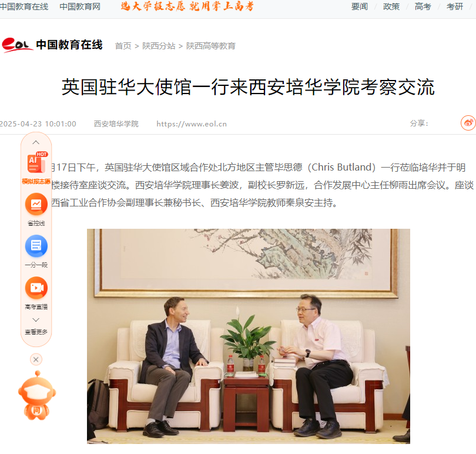The height and width of the screenshot is (454, 476).
Task: Click the 掌上高考 orange banner
Action: click(x=187, y=6)
